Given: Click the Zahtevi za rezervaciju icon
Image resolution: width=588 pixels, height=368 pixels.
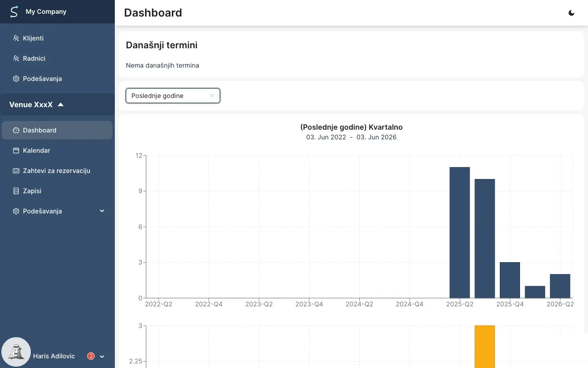Looking at the screenshot, I should 16,171.
